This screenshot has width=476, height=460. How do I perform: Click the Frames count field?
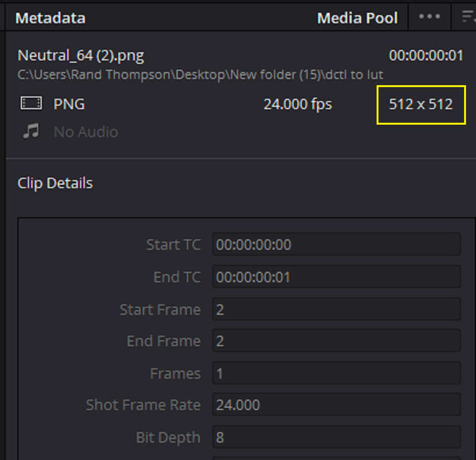(x=336, y=373)
